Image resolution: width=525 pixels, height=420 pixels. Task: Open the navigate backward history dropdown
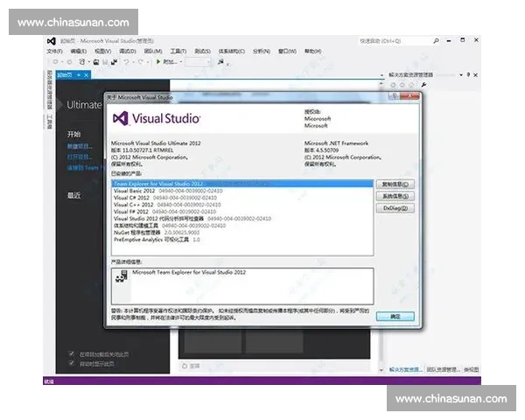click(62, 62)
